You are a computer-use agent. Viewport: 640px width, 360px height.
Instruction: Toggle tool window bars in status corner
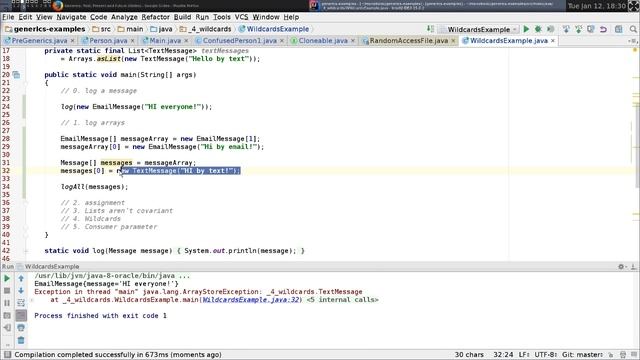(7, 355)
